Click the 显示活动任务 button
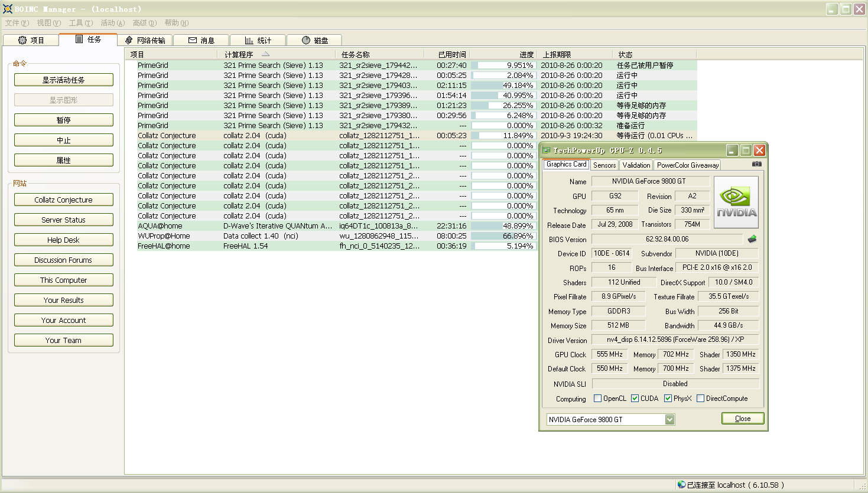This screenshot has width=868, height=493. pos(64,80)
